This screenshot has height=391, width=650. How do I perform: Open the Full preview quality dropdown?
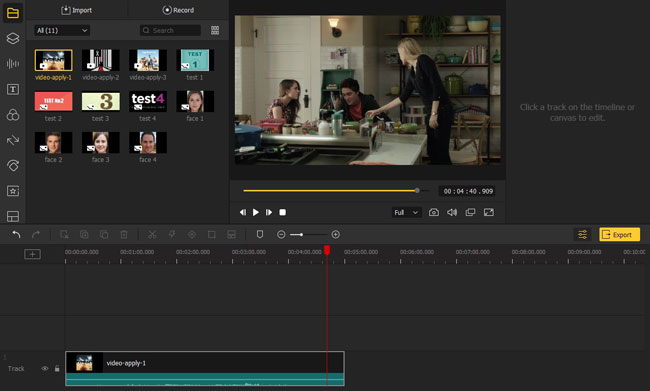point(406,212)
